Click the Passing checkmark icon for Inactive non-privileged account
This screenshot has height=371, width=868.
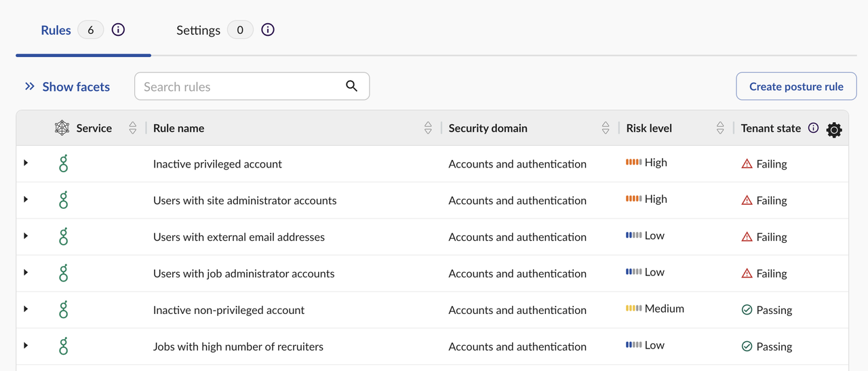coord(747,310)
